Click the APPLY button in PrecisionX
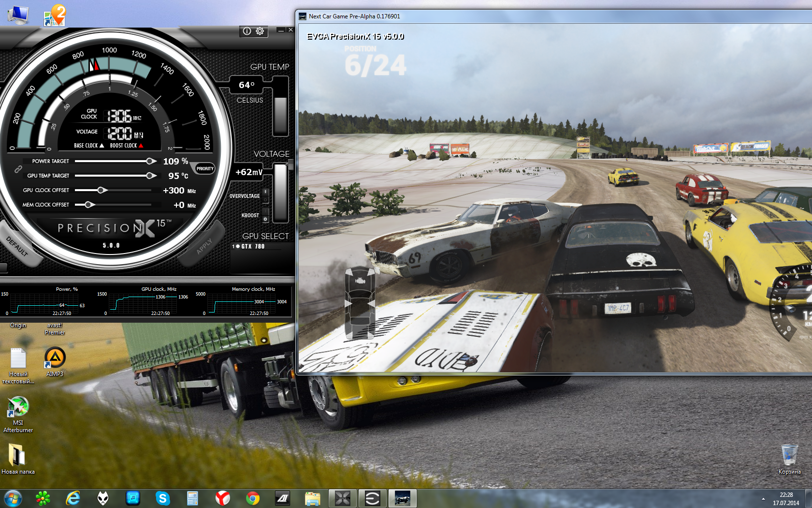This screenshot has height=508, width=812. [x=204, y=246]
